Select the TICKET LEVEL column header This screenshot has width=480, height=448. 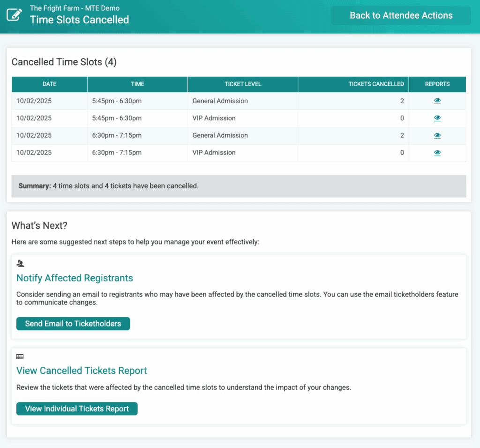click(243, 84)
